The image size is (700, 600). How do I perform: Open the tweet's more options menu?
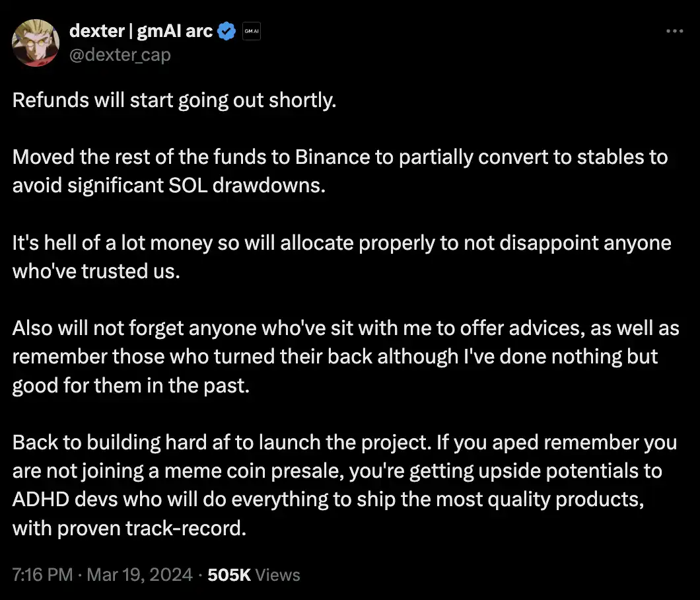coord(674,31)
